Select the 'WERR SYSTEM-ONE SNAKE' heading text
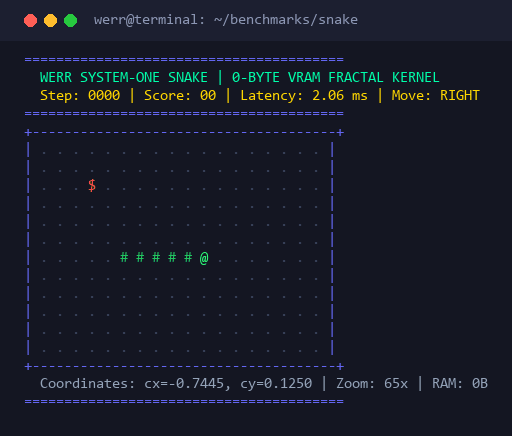The width and height of the screenshot is (512, 436). click(124, 78)
